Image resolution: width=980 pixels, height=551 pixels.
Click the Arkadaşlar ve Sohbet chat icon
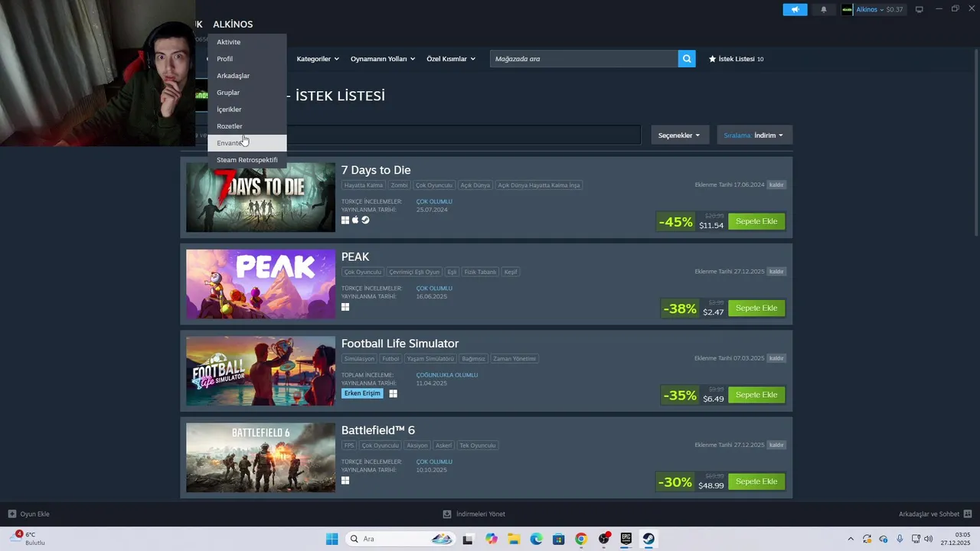click(968, 514)
